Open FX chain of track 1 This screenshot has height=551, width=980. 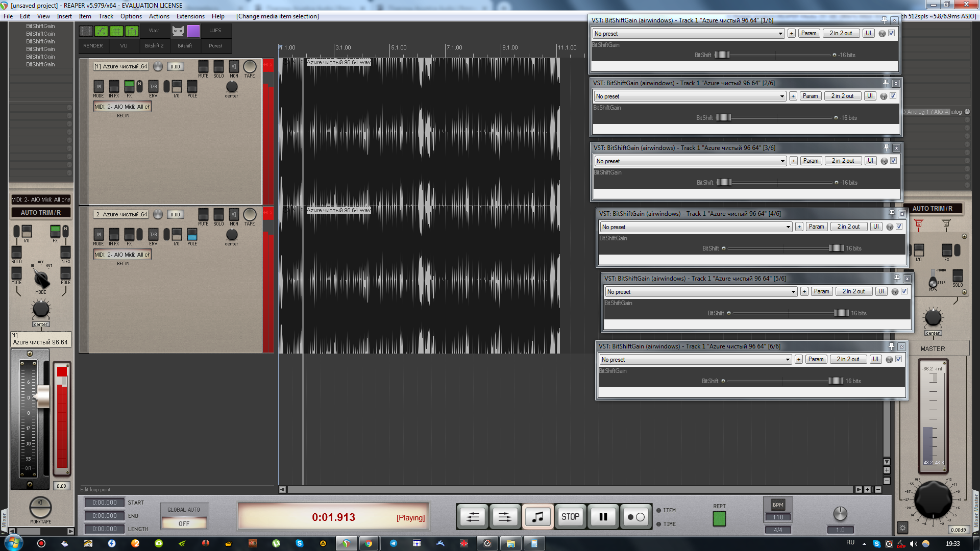pos(129,86)
